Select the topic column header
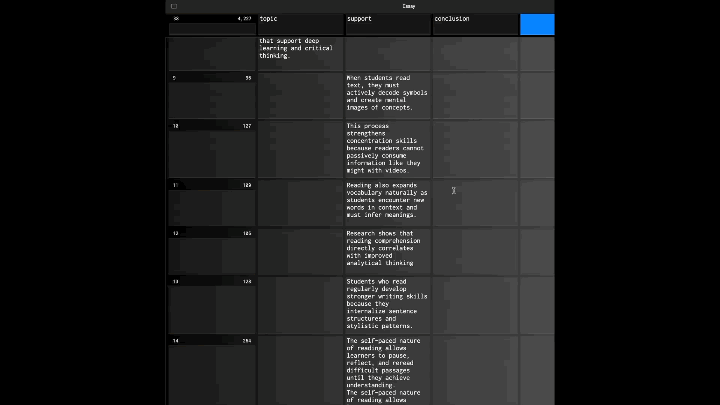720x405 pixels. tap(300, 25)
